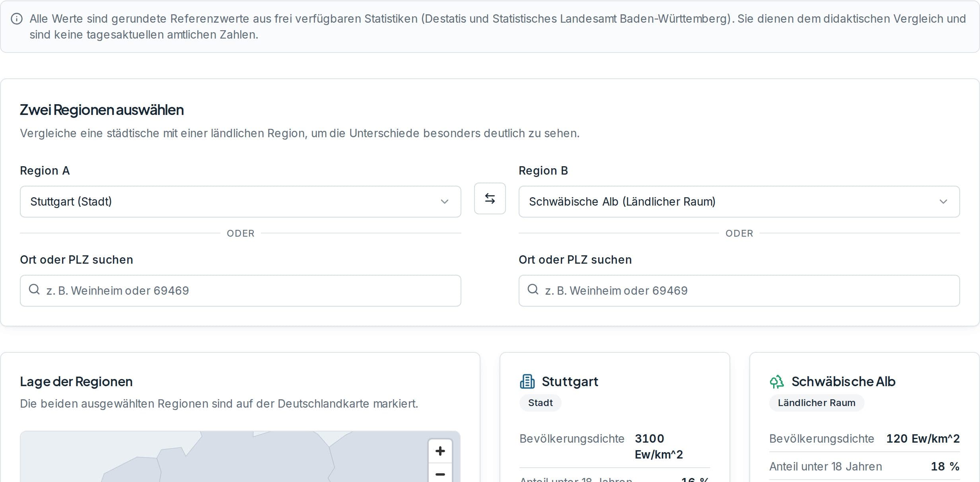Image resolution: width=980 pixels, height=482 pixels.
Task: Click the tree icon beside Schwäbische Alb
Action: 777,382
